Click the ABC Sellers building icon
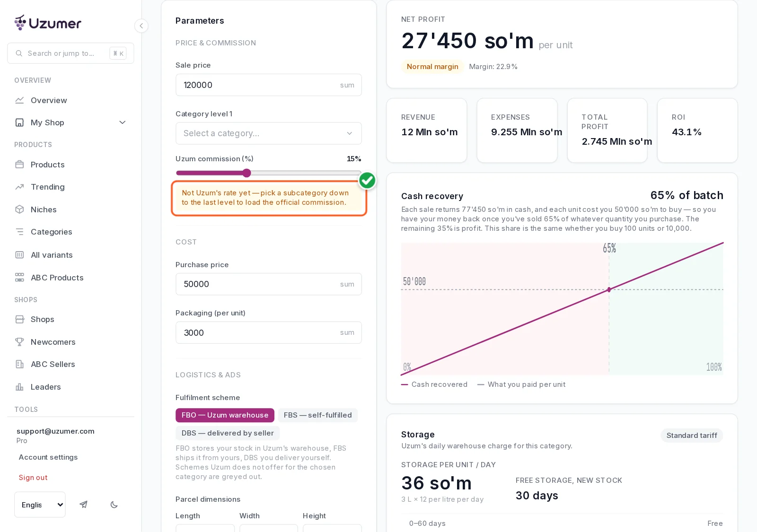This screenshot has width=757, height=532. (x=19, y=364)
